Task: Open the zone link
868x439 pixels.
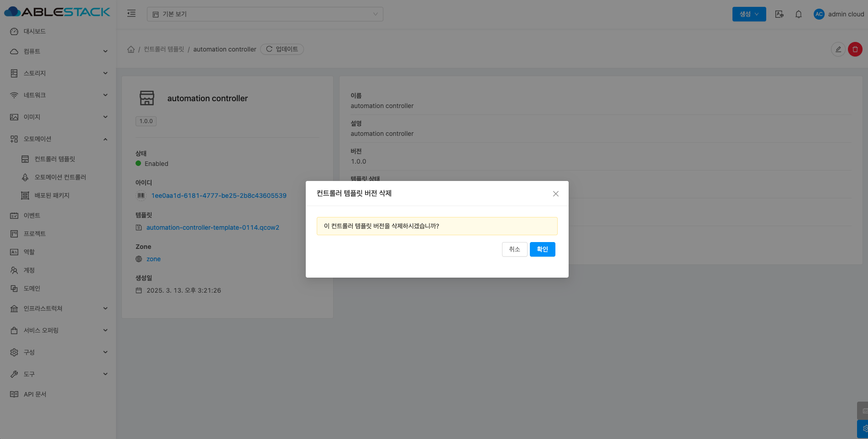Action: (x=153, y=259)
